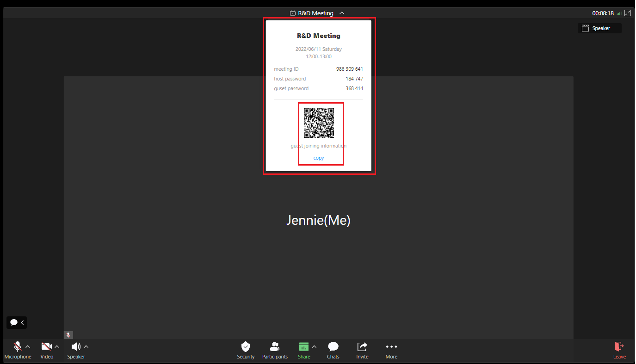Click the Speaker icon in bottom toolbar
The image size is (636, 364).
coord(76,347)
